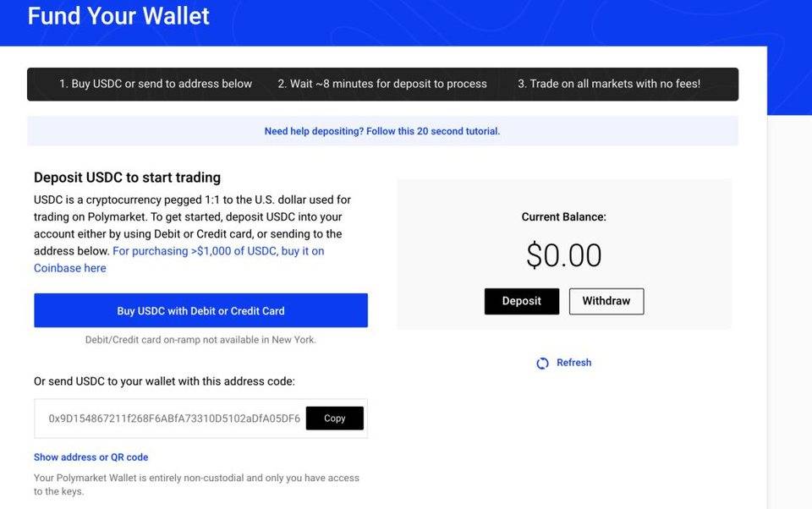This screenshot has height=509, width=812.
Task: Click step 1 Buy USDC or send text
Action: coord(156,84)
